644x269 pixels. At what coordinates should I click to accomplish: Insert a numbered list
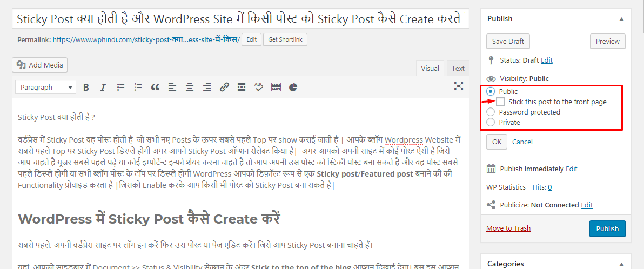138,87
